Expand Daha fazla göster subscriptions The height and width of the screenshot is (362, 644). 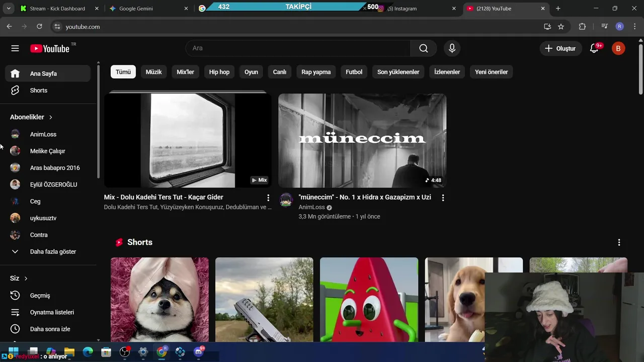[x=48, y=251]
